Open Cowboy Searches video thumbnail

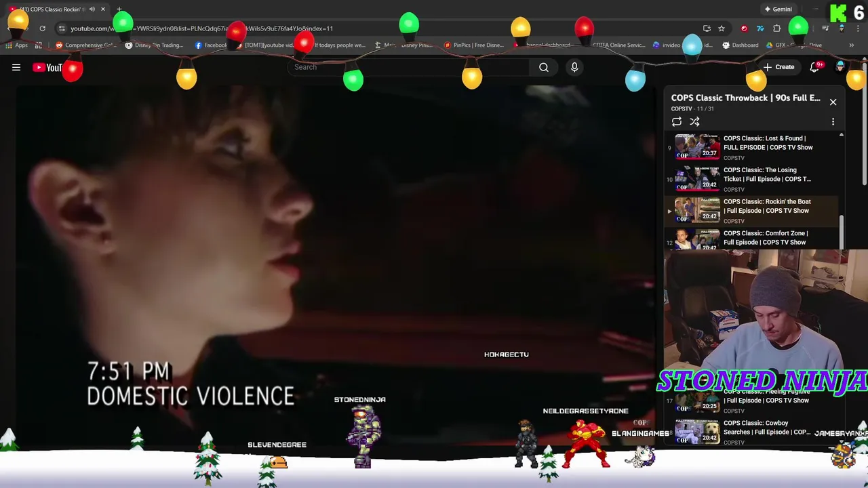(697, 432)
